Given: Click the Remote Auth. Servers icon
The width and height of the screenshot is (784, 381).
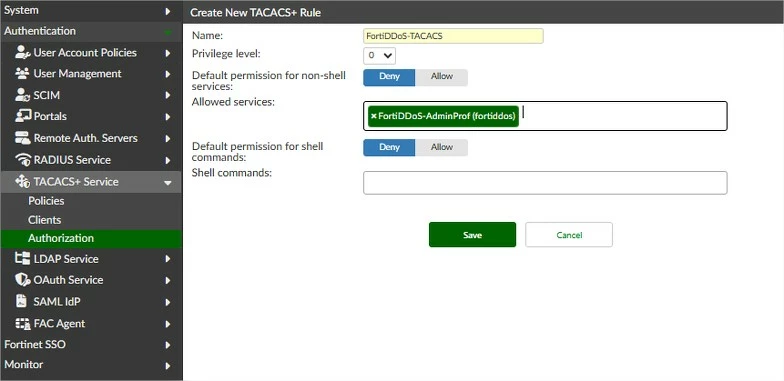Looking at the screenshot, I should pyautogui.click(x=22, y=138).
